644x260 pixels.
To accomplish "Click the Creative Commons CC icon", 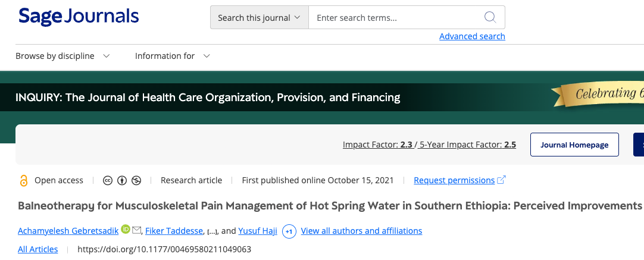I will coord(108,180).
